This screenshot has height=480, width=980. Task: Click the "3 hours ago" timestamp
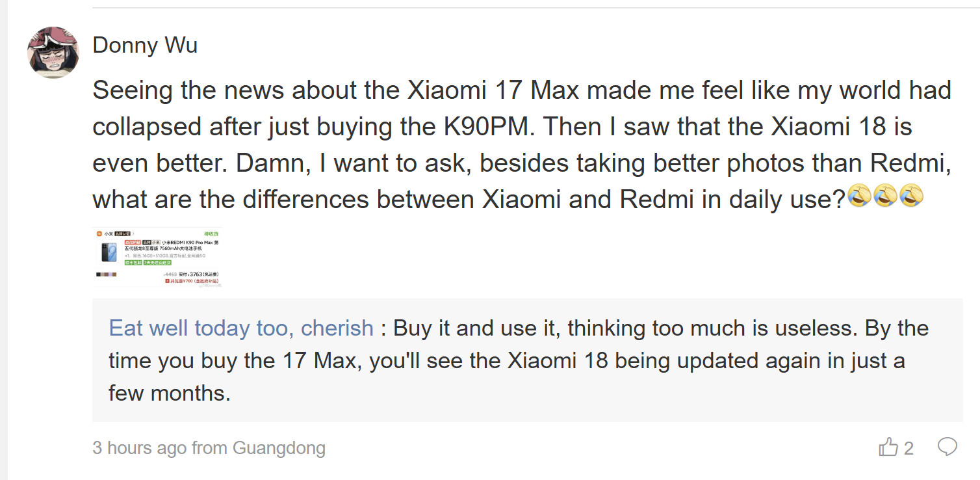(x=139, y=448)
